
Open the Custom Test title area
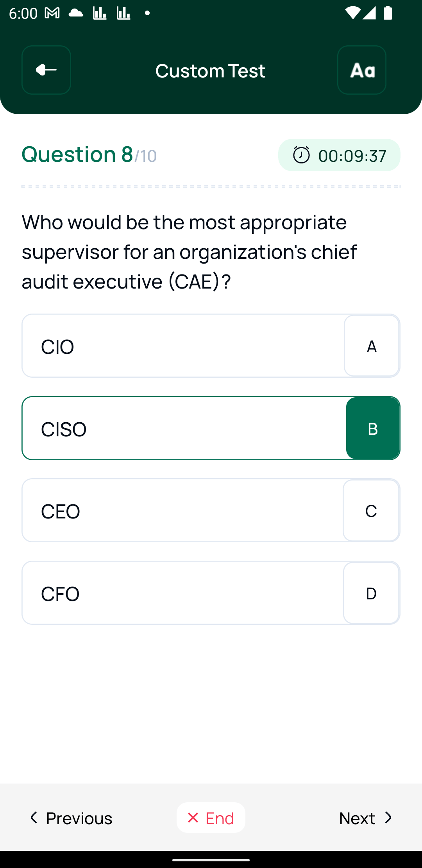tap(211, 70)
